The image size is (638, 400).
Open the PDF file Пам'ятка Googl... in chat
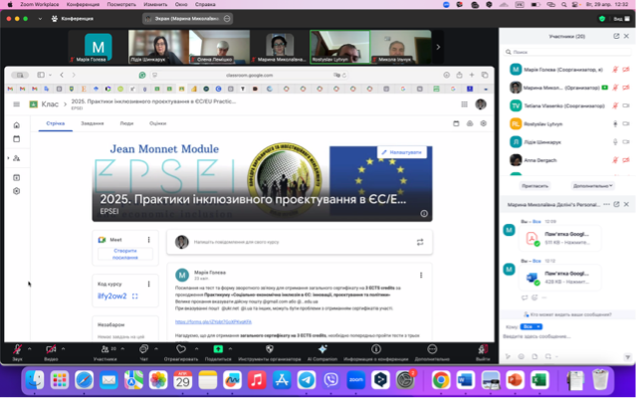[x=559, y=238]
